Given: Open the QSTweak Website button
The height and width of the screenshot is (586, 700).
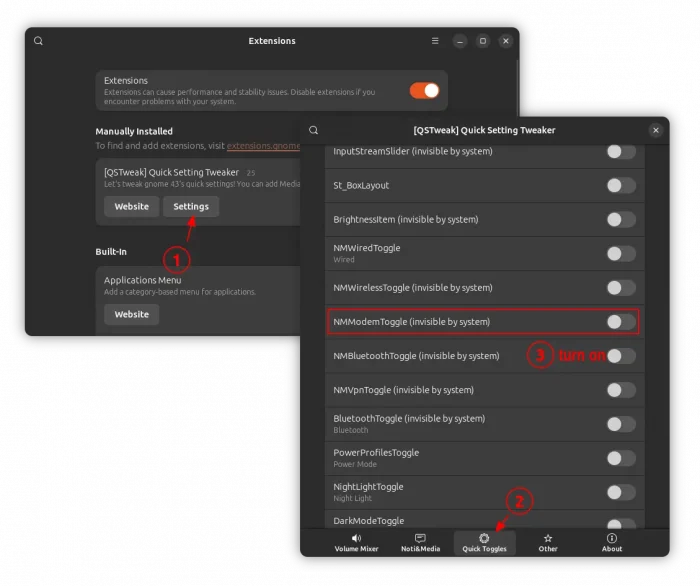Looking at the screenshot, I should pos(131,207).
